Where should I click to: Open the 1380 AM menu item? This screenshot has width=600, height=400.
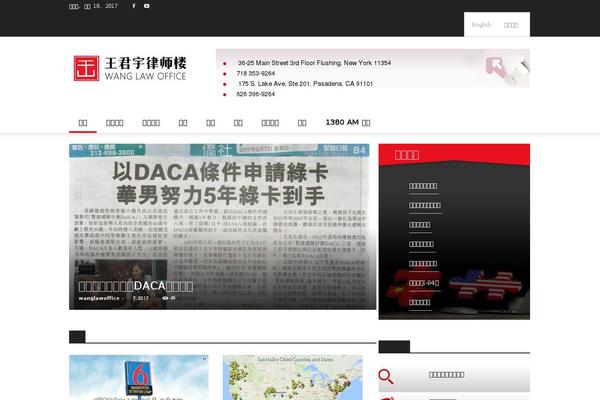click(x=348, y=122)
